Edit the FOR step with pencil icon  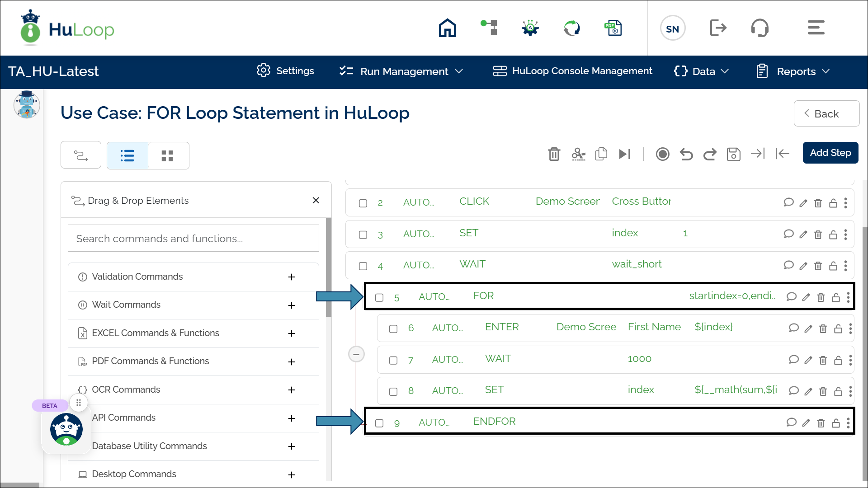806,297
